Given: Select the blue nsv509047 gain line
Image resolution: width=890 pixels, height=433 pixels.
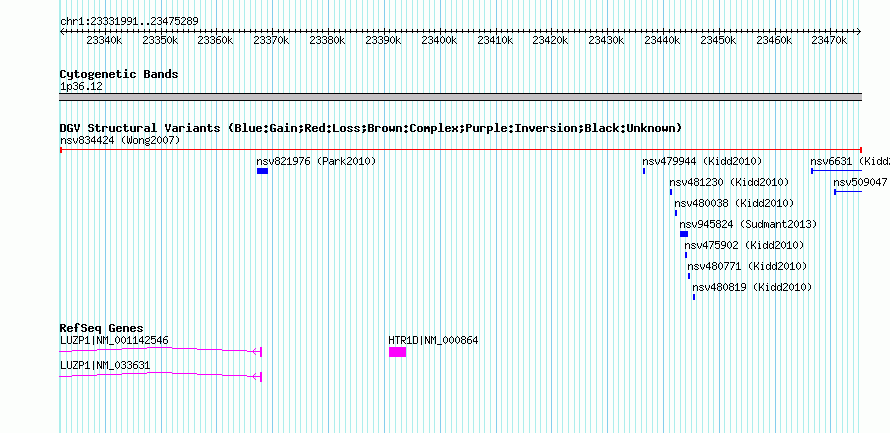Looking at the screenshot, I should click(848, 192).
